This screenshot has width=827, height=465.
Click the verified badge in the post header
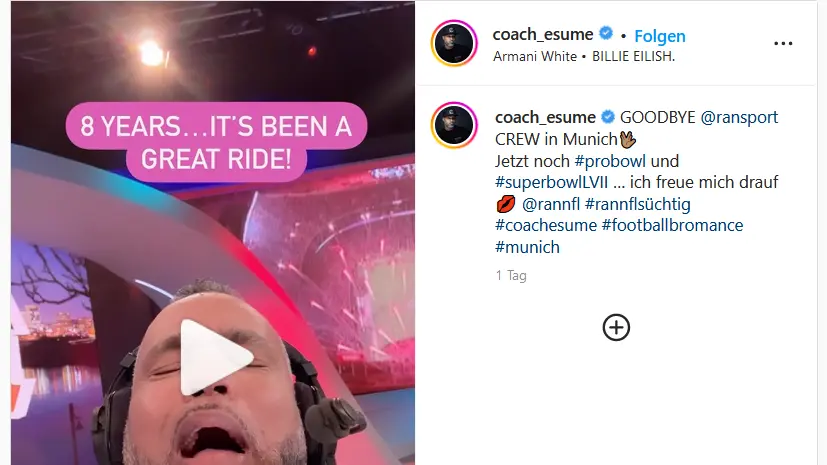(x=607, y=33)
